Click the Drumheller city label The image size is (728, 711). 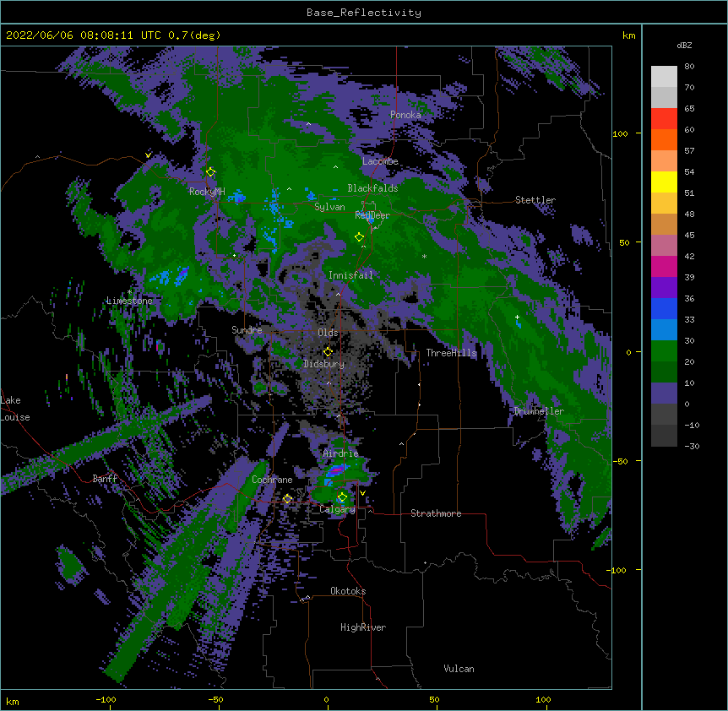point(539,411)
